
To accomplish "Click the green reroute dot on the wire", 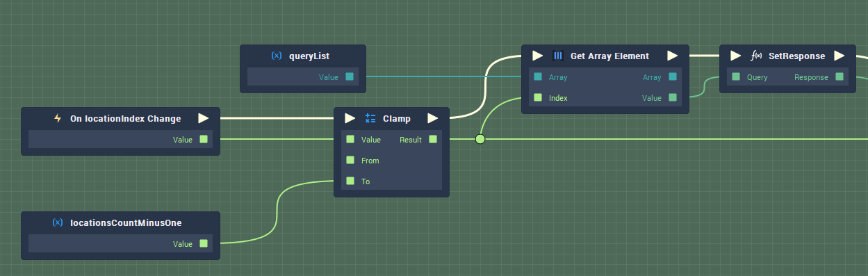I will click(480, 140).
